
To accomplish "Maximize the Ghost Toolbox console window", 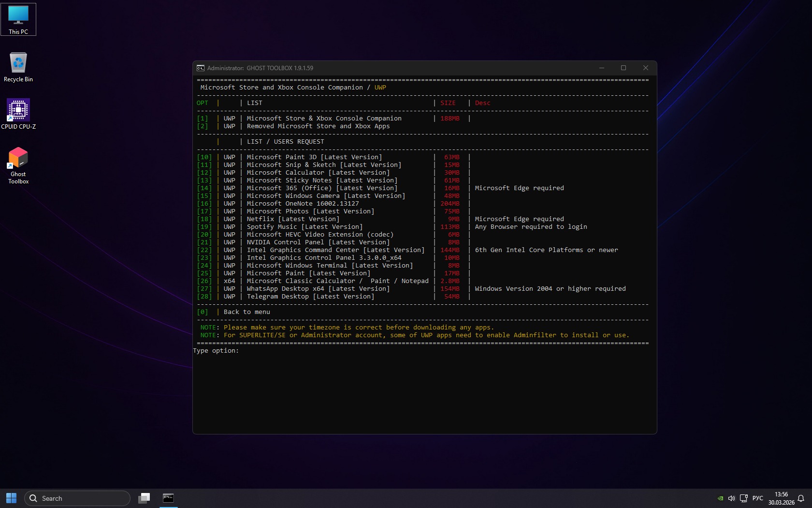I will click(x=623, y=68).
